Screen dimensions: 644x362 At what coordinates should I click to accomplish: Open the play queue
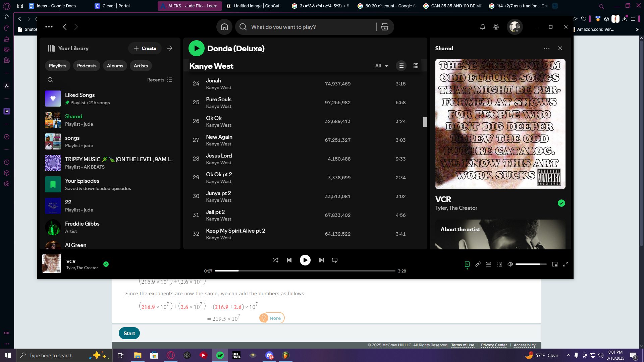[489, 264]
